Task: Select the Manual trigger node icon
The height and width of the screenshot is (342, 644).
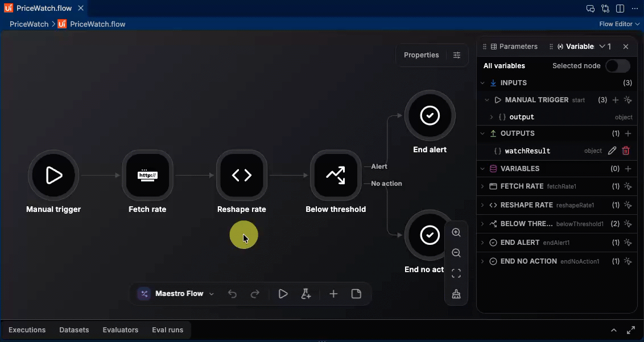Action: (53, 175)
